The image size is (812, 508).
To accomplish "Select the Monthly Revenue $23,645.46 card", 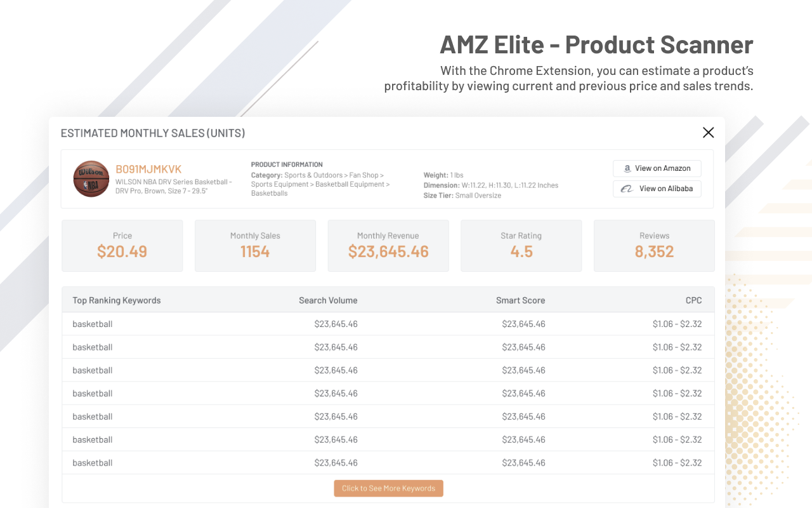I will 388,246.
